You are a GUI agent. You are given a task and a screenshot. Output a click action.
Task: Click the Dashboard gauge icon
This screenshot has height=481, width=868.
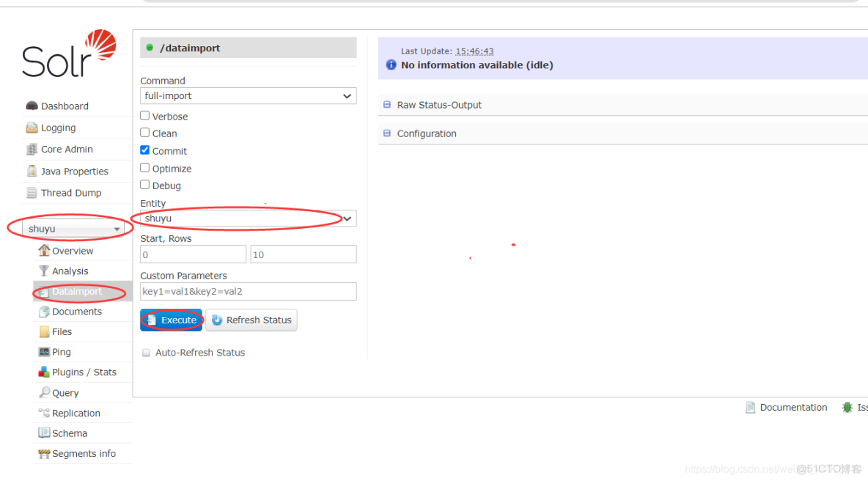coord(32,106)
